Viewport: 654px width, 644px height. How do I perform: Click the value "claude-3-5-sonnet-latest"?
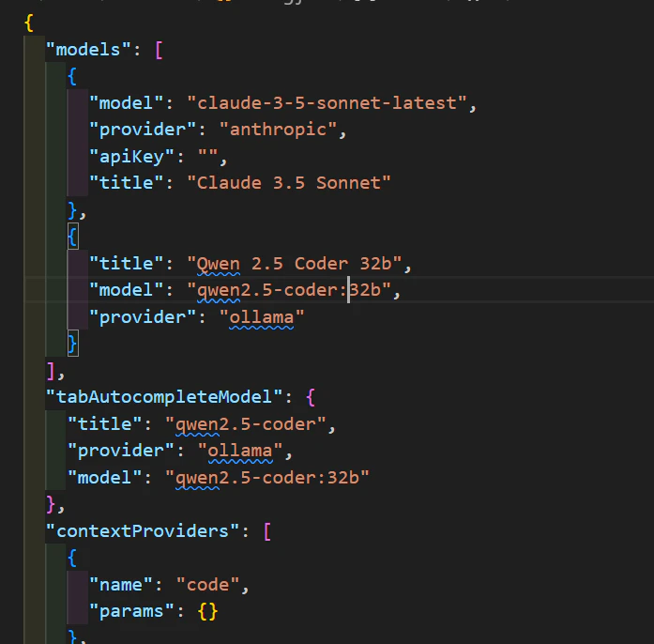[327, 103]
